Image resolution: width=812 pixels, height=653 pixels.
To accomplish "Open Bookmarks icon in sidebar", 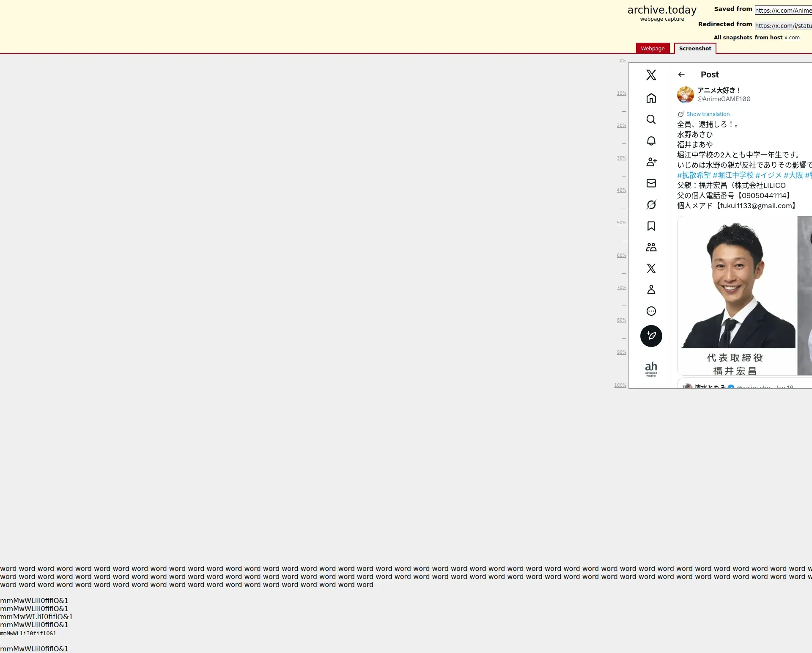I will click(651, 226).
